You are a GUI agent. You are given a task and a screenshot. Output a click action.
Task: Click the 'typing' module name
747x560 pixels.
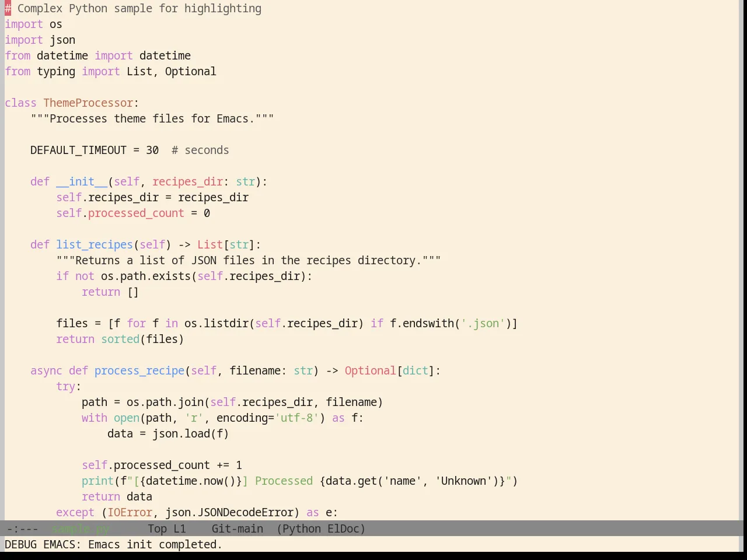click(56, 72)
